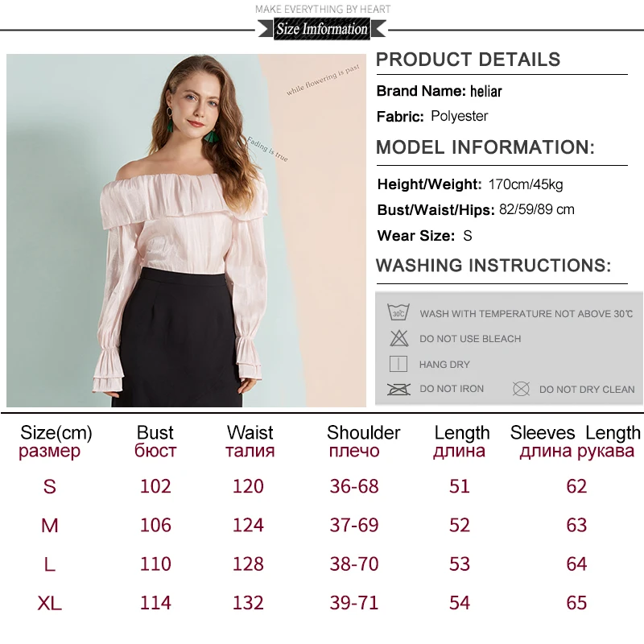
Task: Click the Shoulder column header
Action: pos(364,441)
